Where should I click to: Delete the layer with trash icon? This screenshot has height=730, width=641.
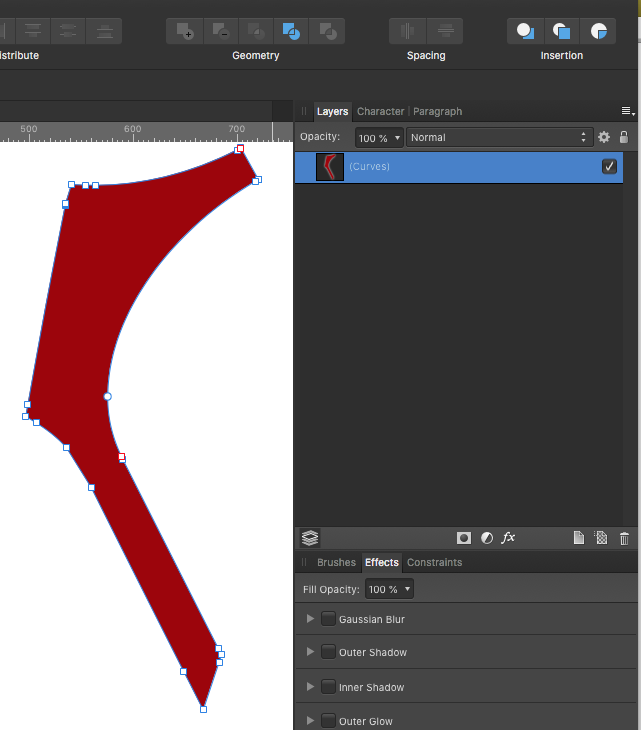coord(624,538)
